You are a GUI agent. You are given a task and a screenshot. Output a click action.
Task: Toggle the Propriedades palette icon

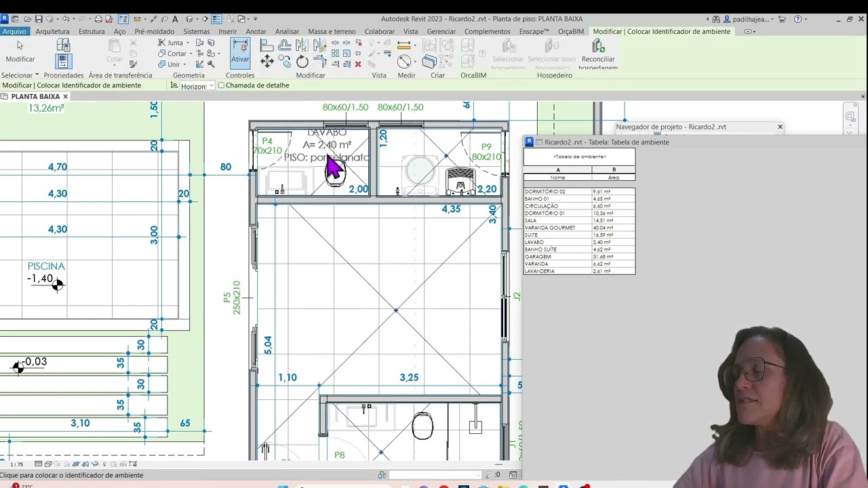(63, 61)
